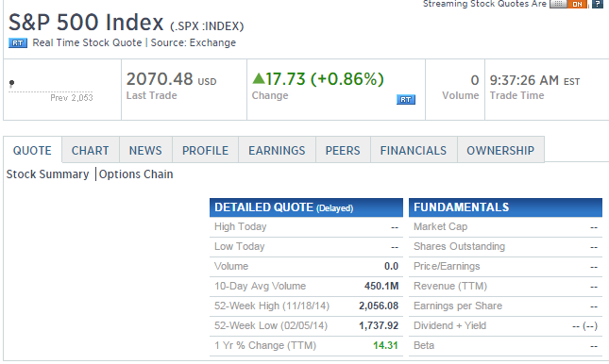Open the CHART tab
The height and width of the screenshot is (364, 609).
click(91, 150)
